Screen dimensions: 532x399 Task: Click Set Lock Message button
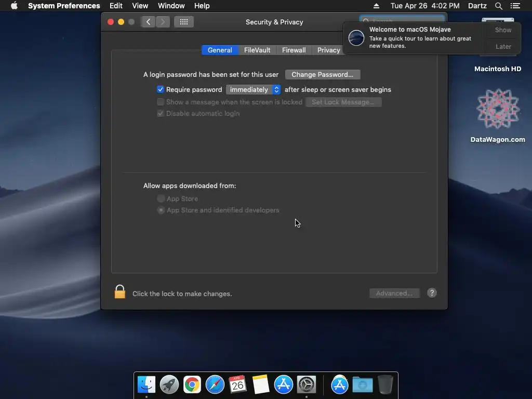[343, 102]
